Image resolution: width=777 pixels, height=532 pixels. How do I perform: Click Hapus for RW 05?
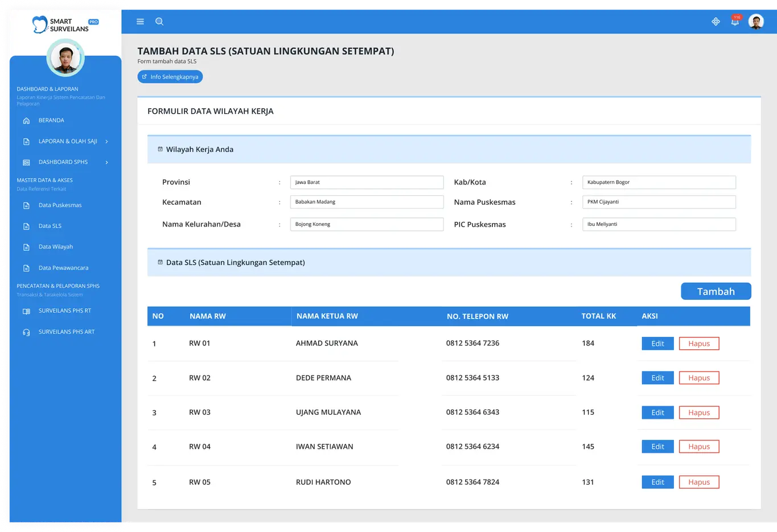pos(699,482)
